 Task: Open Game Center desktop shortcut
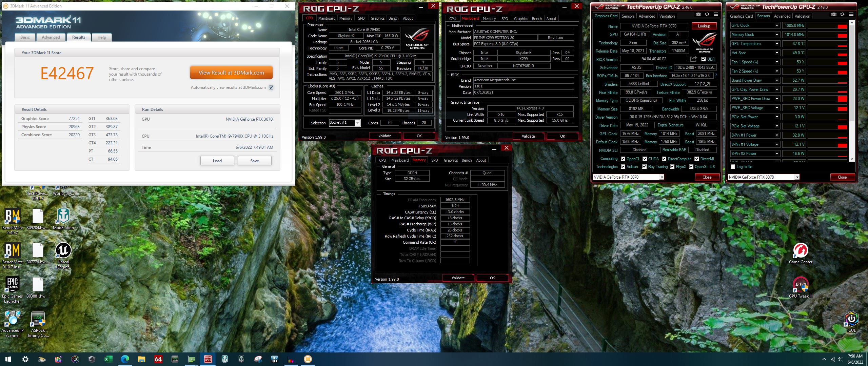801,253
